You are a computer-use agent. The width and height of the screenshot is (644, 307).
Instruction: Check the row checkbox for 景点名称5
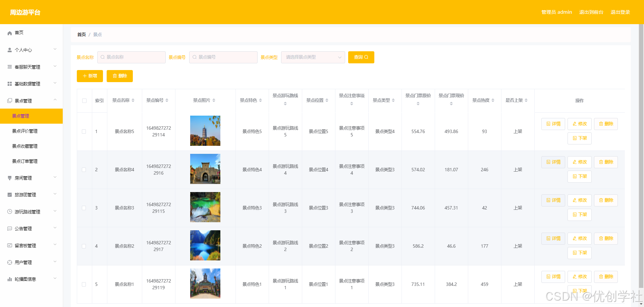[84, 131]
